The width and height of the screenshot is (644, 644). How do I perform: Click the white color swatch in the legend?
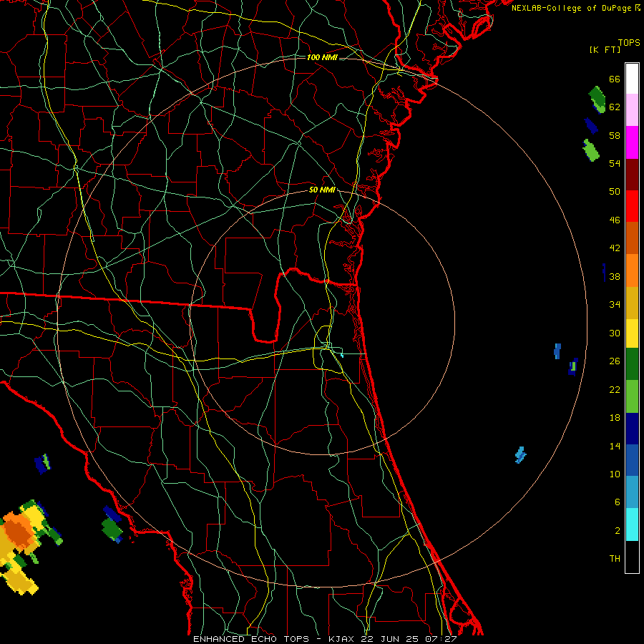click(632, 79)
